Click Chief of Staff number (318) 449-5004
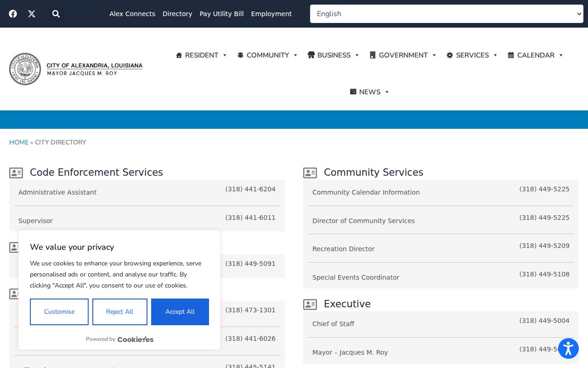This screenshot has width=588, height=368. [544, 321]
